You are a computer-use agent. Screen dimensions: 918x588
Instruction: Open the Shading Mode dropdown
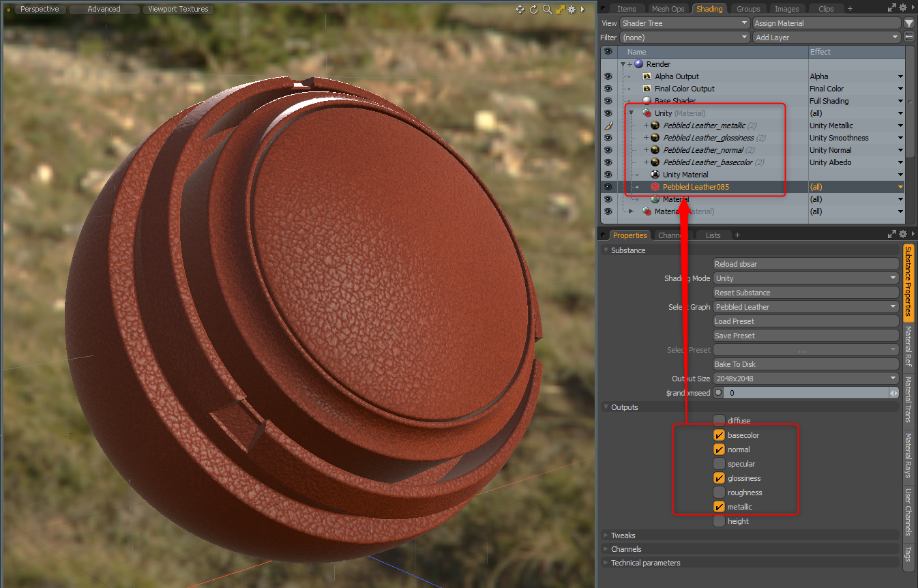[x=805, y=278]
